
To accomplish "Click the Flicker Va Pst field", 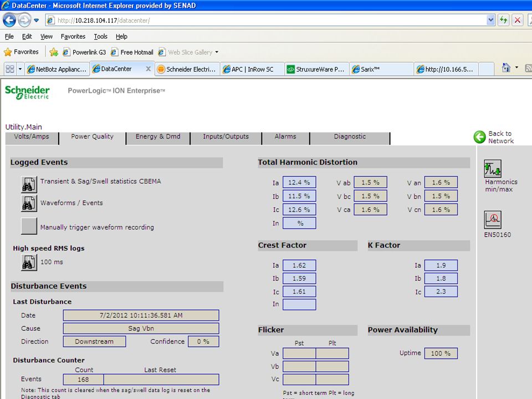I will pyautogui.click(x=299, y=353).
